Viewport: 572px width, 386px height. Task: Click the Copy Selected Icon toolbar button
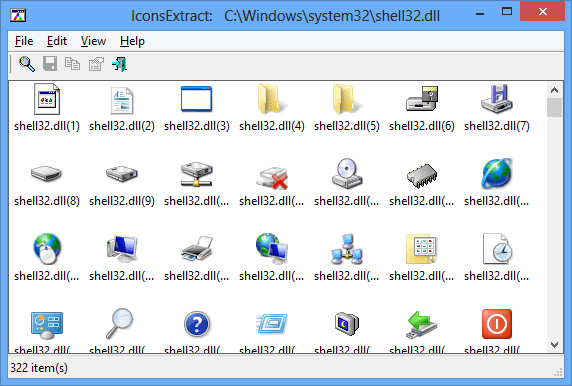(x=72, y=64)
